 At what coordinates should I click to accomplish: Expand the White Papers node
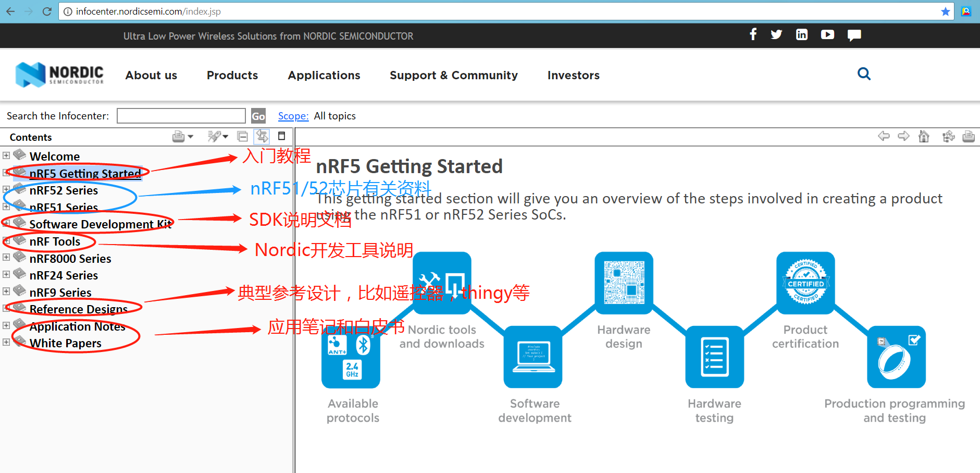(6, 342)
